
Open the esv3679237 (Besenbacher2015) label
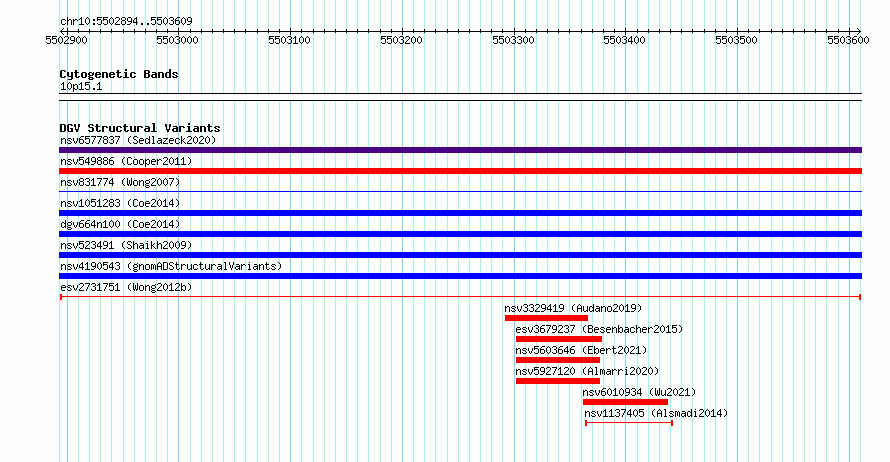click(599, 329)
